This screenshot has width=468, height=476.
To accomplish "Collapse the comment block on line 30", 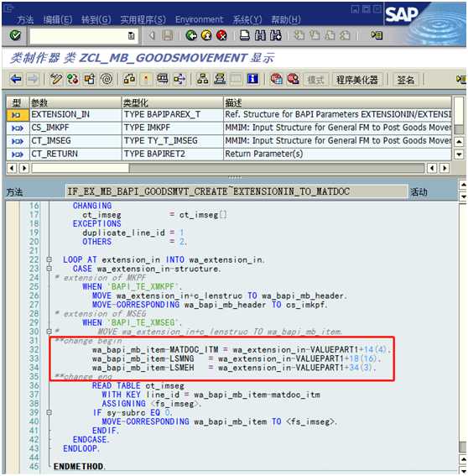I will point(49,332).
